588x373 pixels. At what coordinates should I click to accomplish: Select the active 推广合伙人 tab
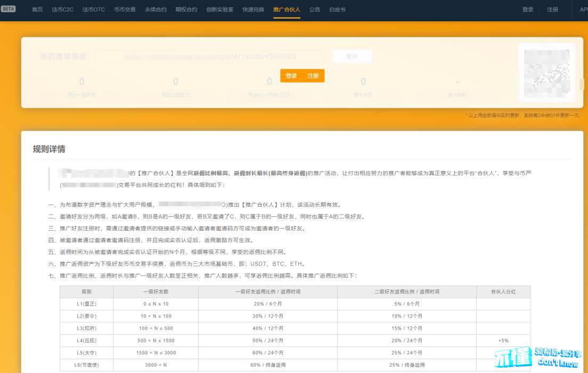tap(287, 10)
